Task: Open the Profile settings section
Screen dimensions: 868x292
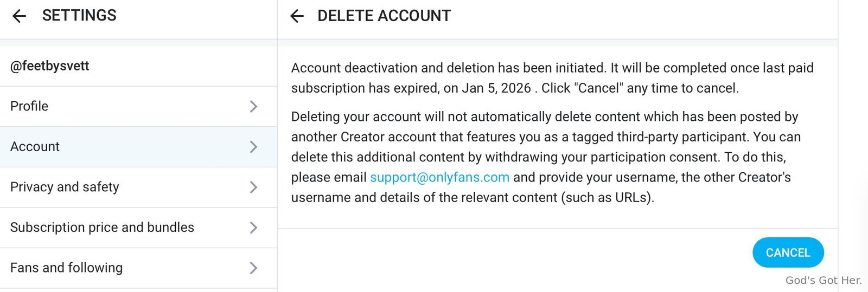Action: (x=29, y=106)
